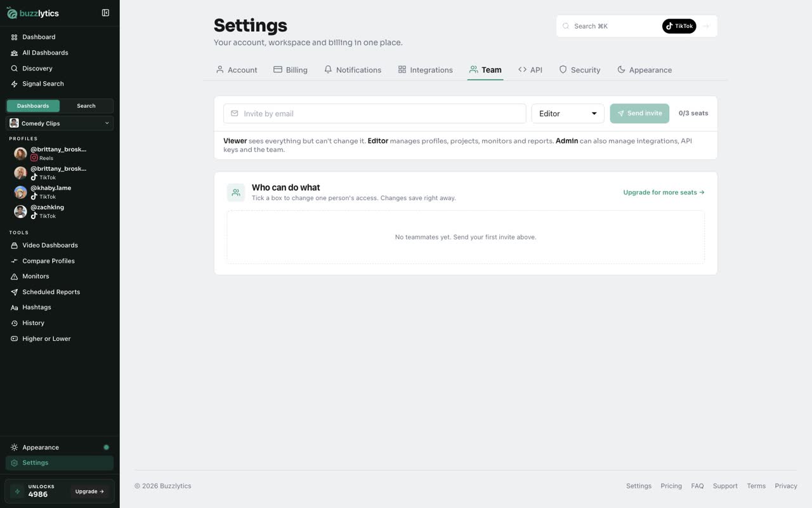Open the Higher or Lower game
Viewport: 812px width, 508px height.
60,338
